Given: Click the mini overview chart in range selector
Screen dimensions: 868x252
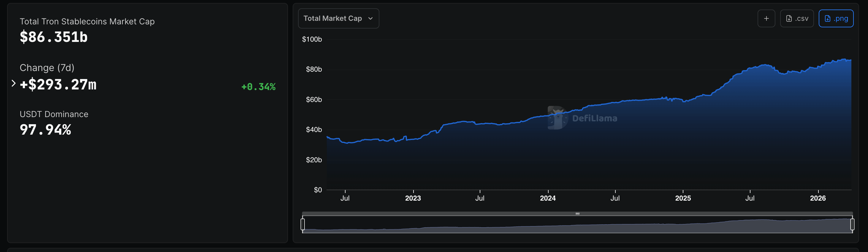Looking at the screenshot, I should click(577, 225).
